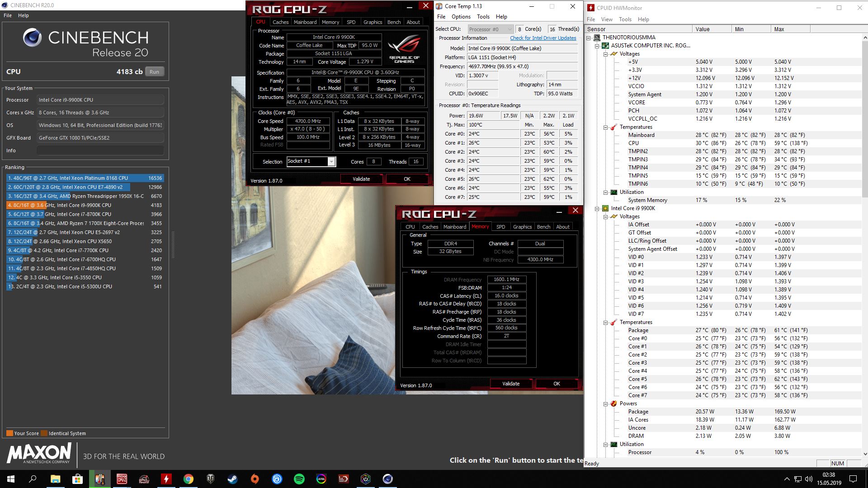Open GPU Tweak from the taskbar
868x488 pixels.
pyautogui.click(x=144, y=479)
